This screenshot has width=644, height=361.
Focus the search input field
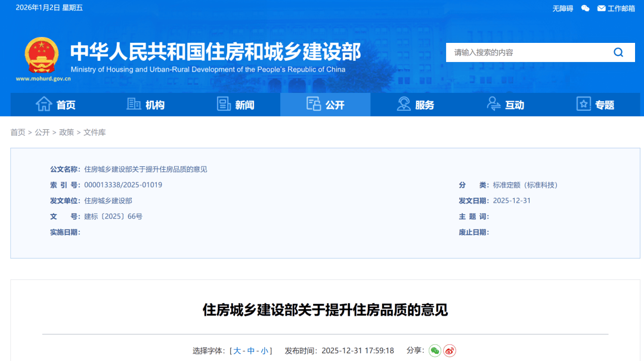coord(525,52)
